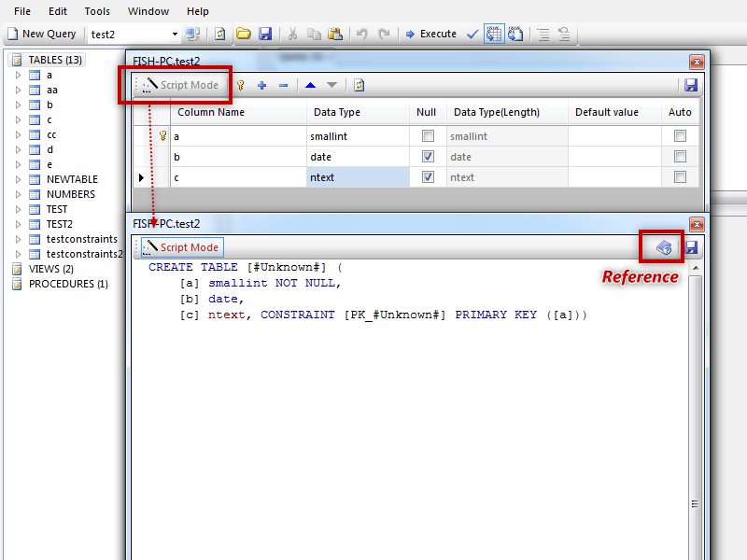Click the primary key icon in designer toolbar
The height and width of the screenshot is (560, 747).
pyautogui.click(x=241, y=85)
